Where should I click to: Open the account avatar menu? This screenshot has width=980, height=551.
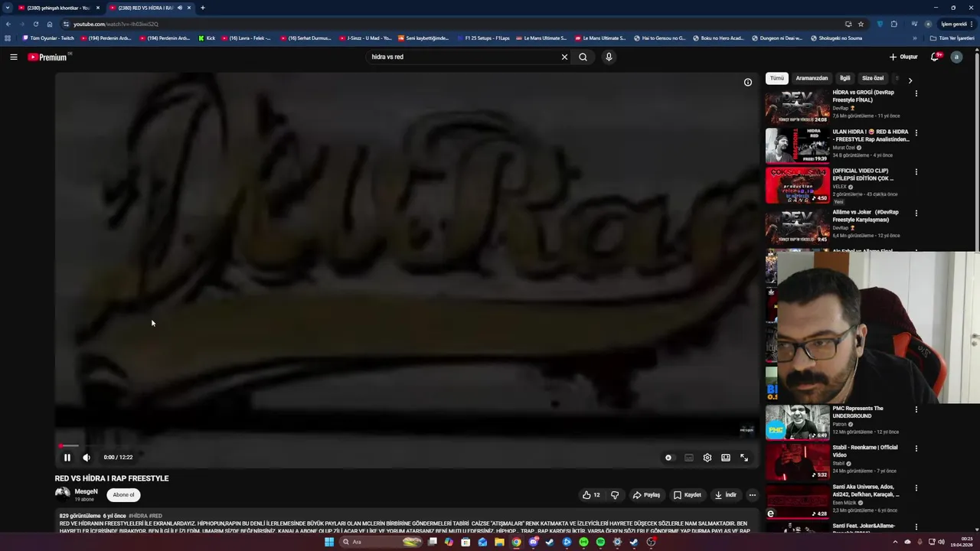[956, 57]
